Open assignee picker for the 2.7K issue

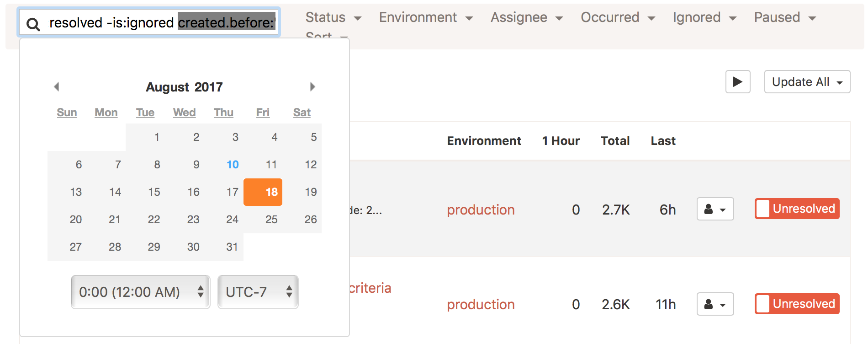coord(715,210)
